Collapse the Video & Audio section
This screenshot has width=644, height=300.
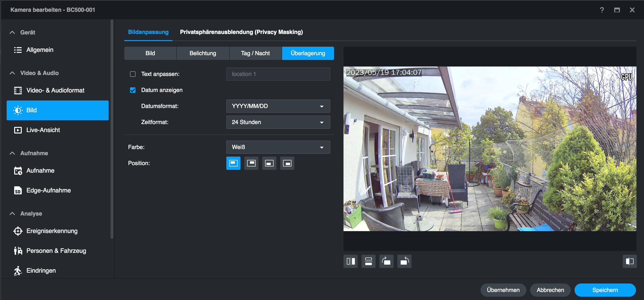click(x=12, y=73)
